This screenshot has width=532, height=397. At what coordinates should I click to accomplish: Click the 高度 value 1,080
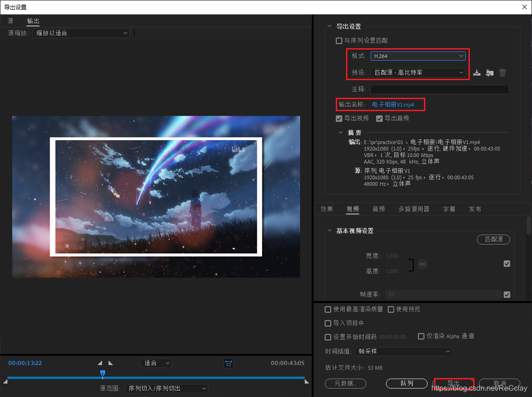pyautogui.click(x=392, y=271)
